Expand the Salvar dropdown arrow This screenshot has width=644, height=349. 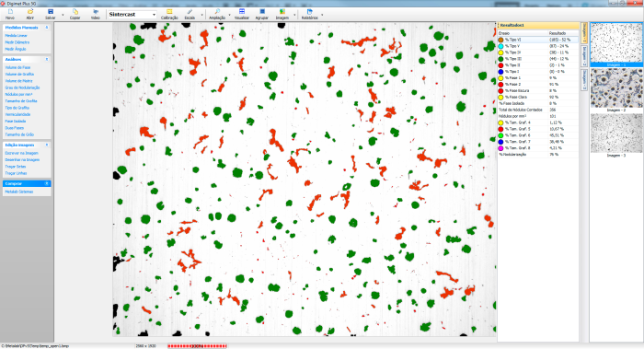pos(63,15)
